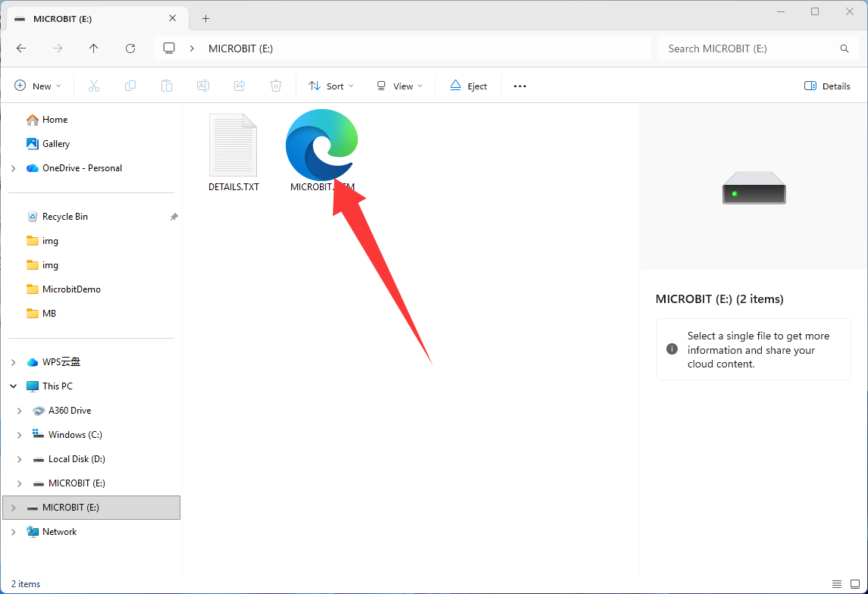Click the Refresh icon in navigation bar

pos(130,48)
